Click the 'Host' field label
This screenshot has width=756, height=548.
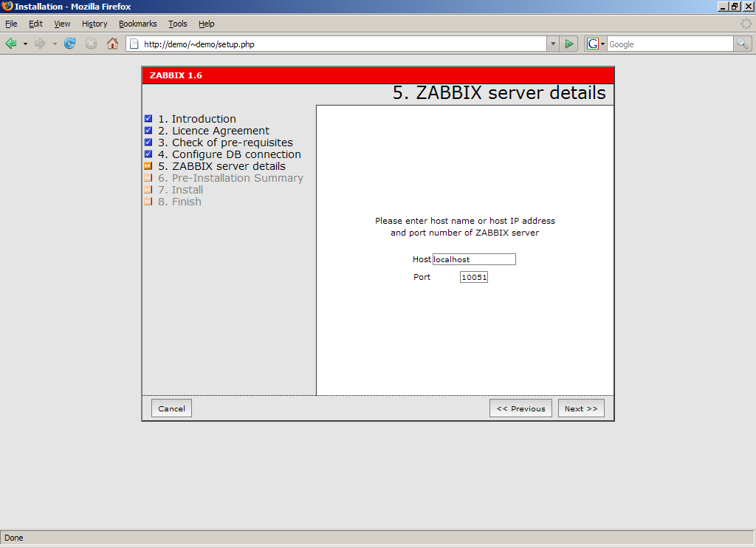coord(422,259)
